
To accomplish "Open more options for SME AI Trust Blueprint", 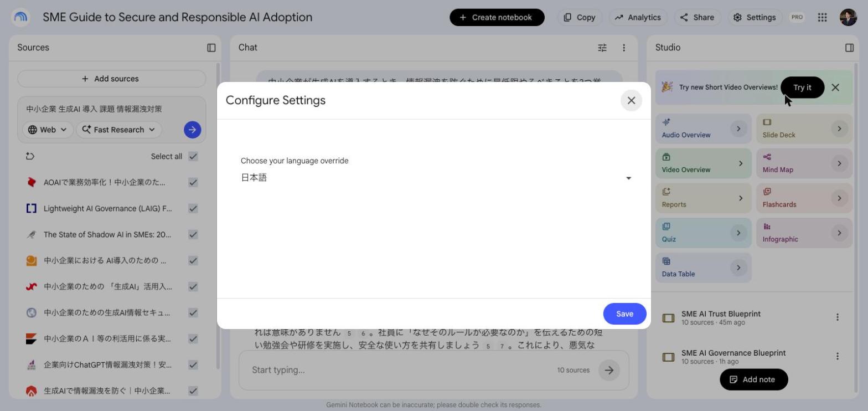I will (837, 317).
